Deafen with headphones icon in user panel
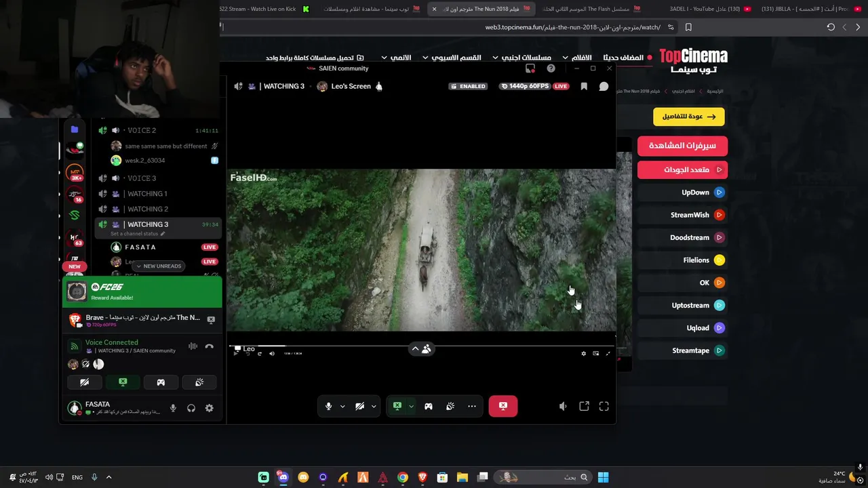The height and width of the screenshot is (488, 868). point(191,408)
